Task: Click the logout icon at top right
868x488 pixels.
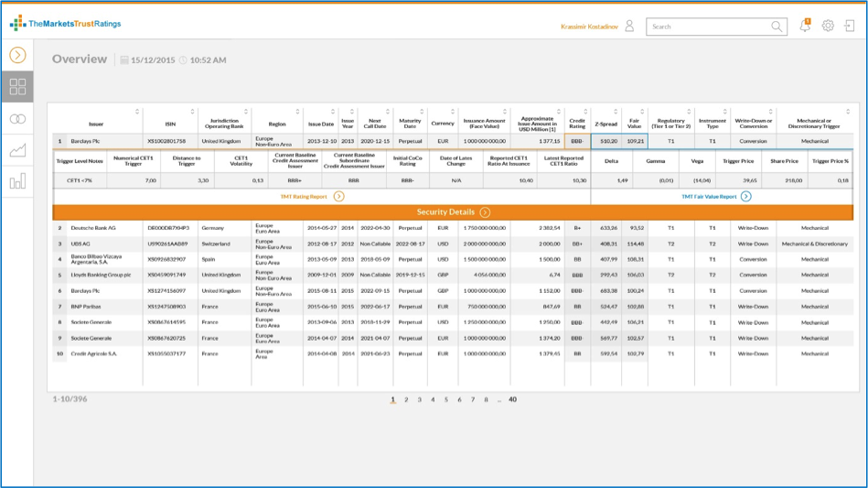Action: (849, 26)
